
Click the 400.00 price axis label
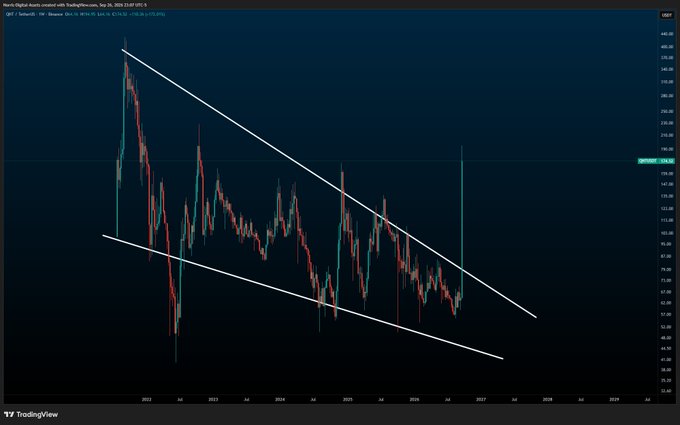[667, 47]
